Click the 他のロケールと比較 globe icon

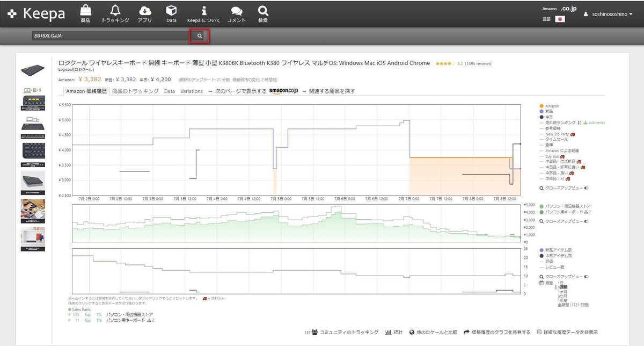(412, 332)
